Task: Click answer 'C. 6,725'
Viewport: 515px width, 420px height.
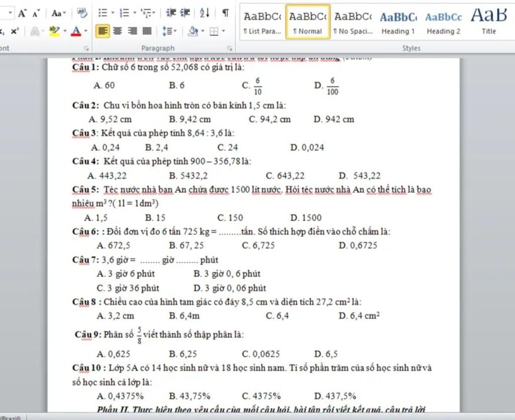Action: click(x=259, y=246)
